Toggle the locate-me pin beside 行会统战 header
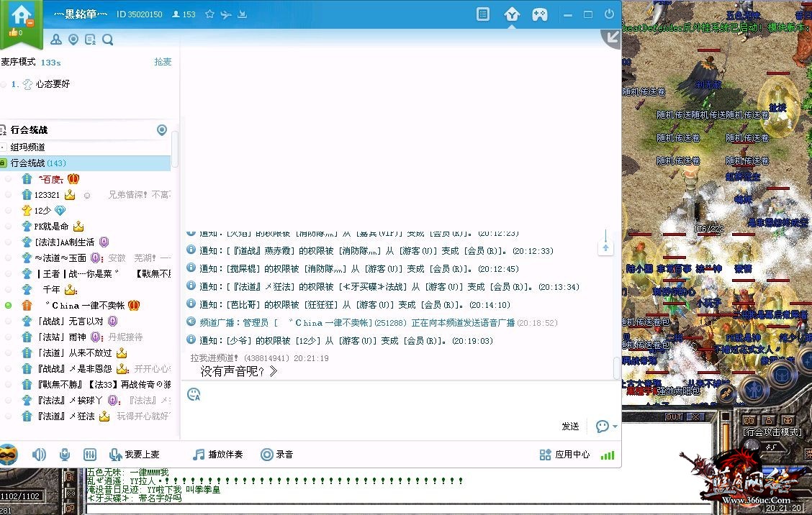 coord(162,130)
